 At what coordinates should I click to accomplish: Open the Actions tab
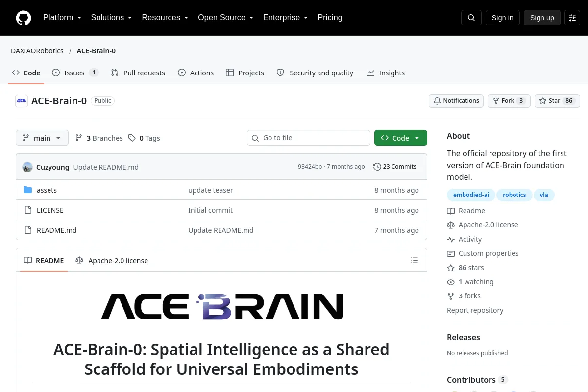click(x=196, y=73)
